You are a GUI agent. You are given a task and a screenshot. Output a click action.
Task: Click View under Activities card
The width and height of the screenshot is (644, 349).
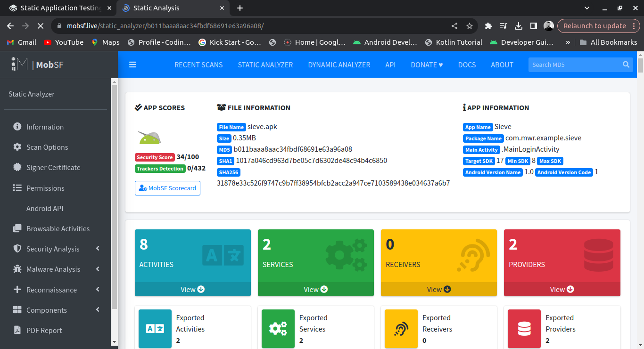[192, 289]
